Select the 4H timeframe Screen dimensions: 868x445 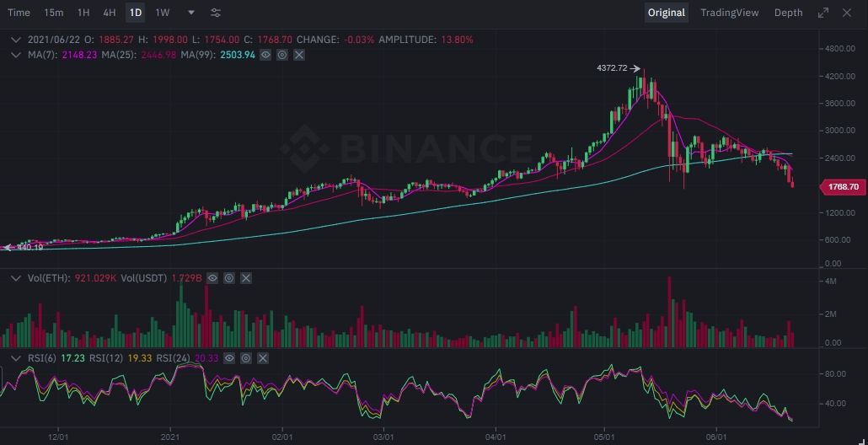pyautogui.click(x=110, y=13)
